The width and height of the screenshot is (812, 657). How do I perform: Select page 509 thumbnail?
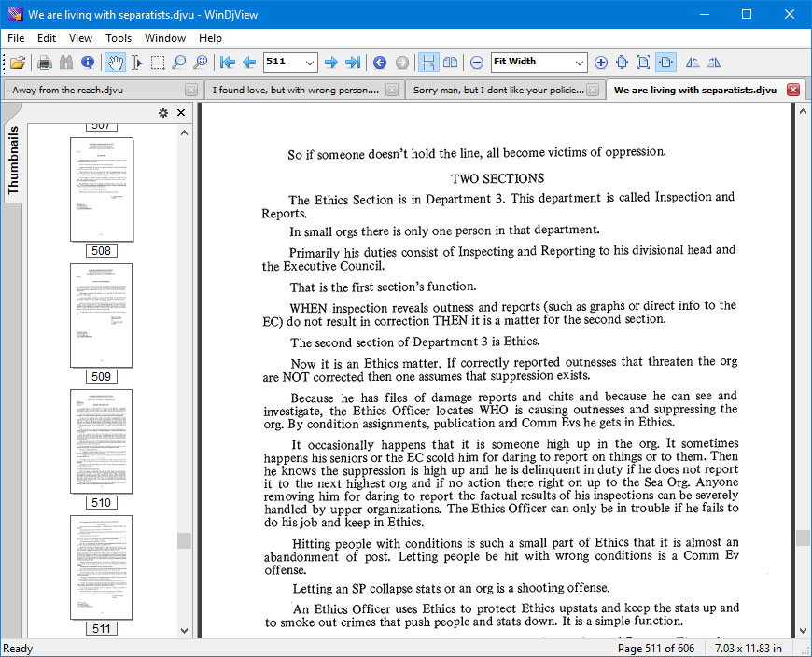click(102, 315)
